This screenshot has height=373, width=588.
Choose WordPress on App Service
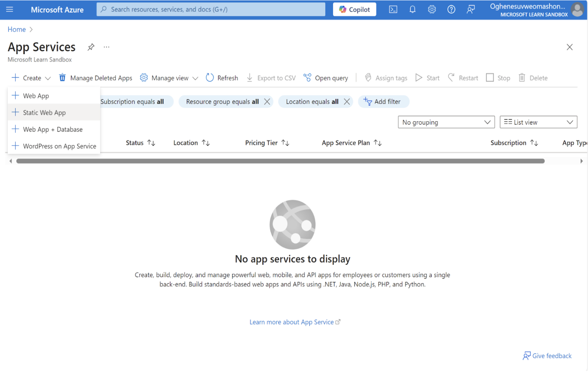click(x=54, y=146)
